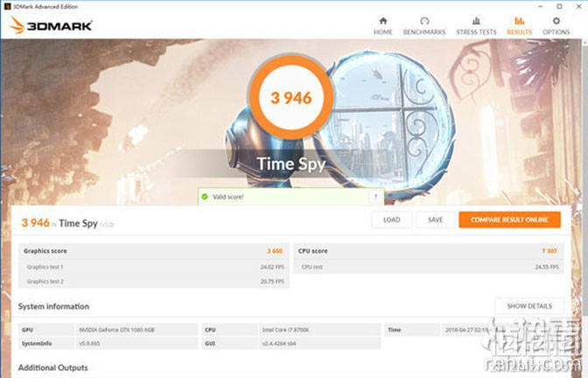Click SHOW DETAILS button

point(529,306)
